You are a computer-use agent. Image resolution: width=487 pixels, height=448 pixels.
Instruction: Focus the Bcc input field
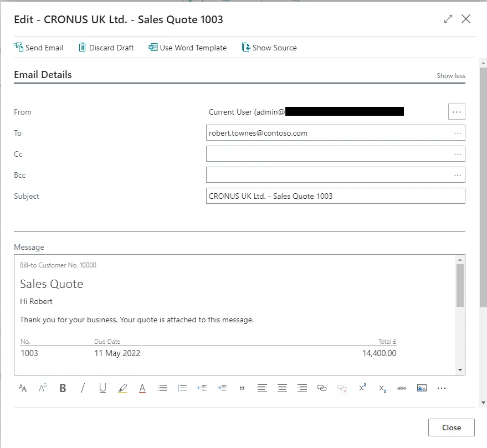[335, 175]
